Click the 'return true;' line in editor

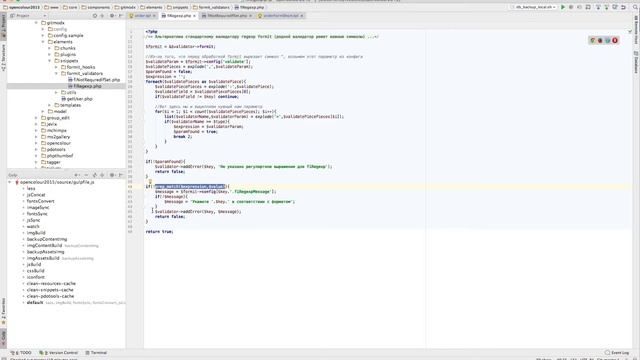click(x=160, y=231)
